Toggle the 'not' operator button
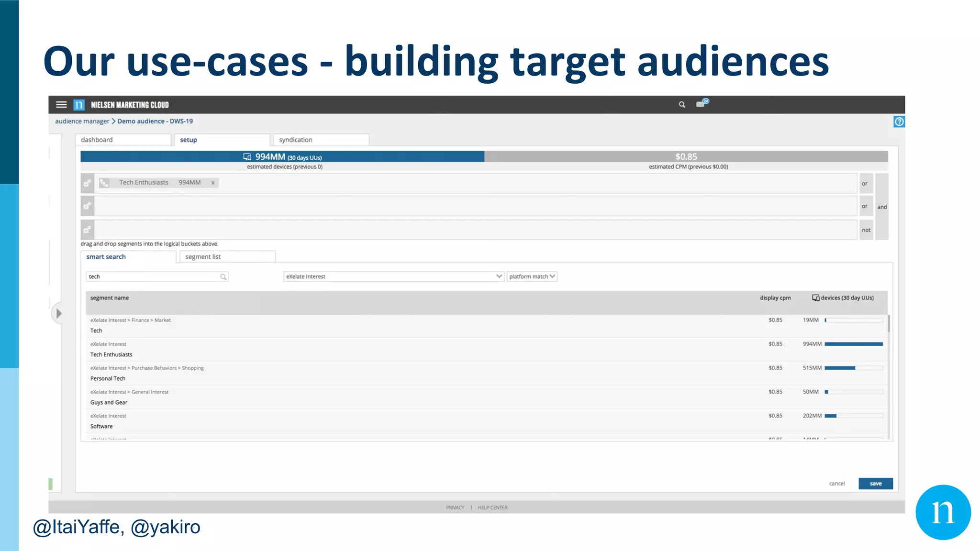Screen dimensions: 980x551 pos(866,230)
